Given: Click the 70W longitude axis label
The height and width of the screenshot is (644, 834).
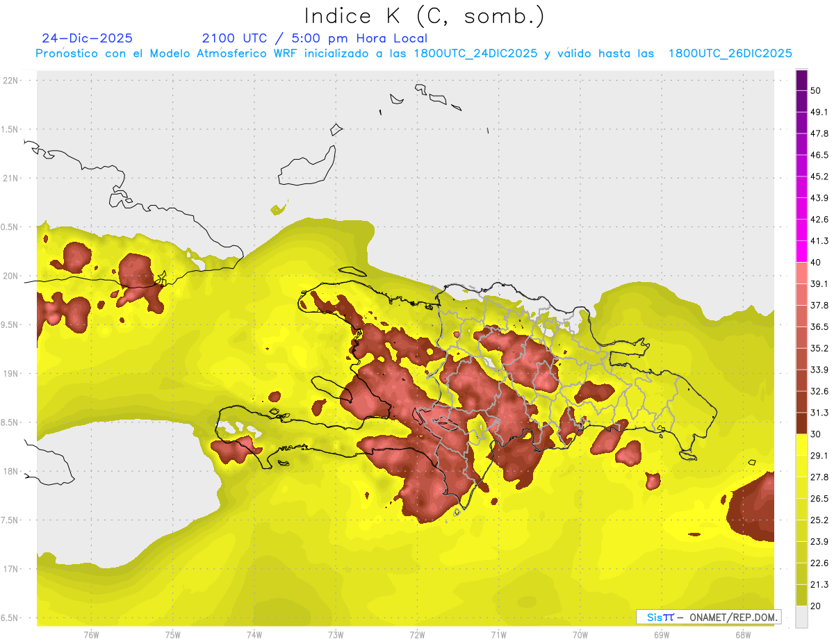Looking at the screenshot, I should (580, 634).
